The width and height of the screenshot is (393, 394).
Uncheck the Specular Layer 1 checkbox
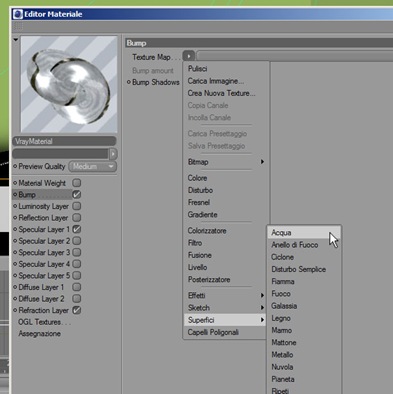(x=77, y=229)
